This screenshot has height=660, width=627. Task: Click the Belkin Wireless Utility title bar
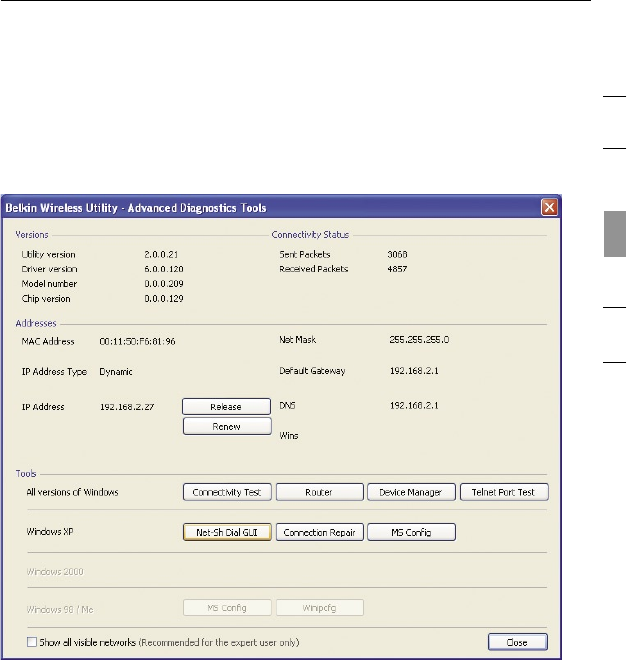[x=200, y=207]
